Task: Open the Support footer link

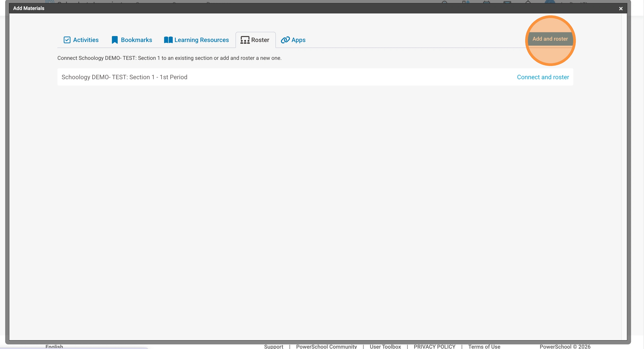Action: (x=274, y=346)
